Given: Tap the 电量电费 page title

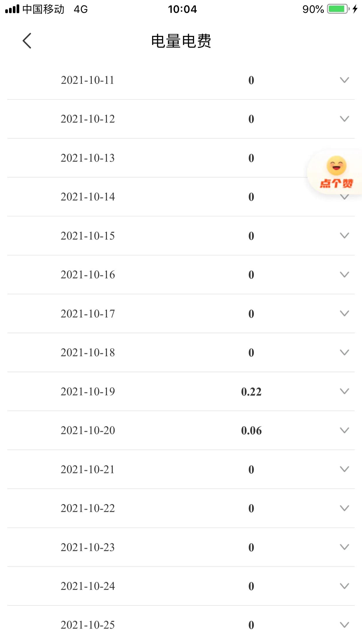Looking at the screenshot, I should (181, 41).
